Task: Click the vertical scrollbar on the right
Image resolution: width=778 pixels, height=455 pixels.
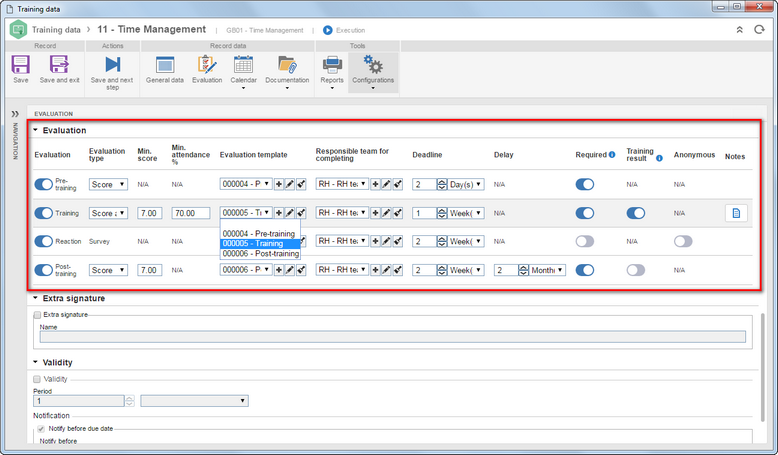Action: tap(763, 367)
